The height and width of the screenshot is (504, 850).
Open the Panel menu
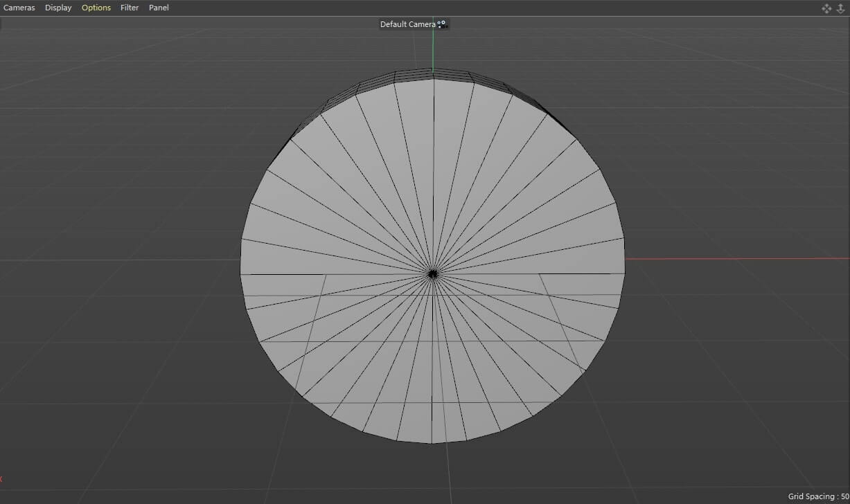pos(159,8)
